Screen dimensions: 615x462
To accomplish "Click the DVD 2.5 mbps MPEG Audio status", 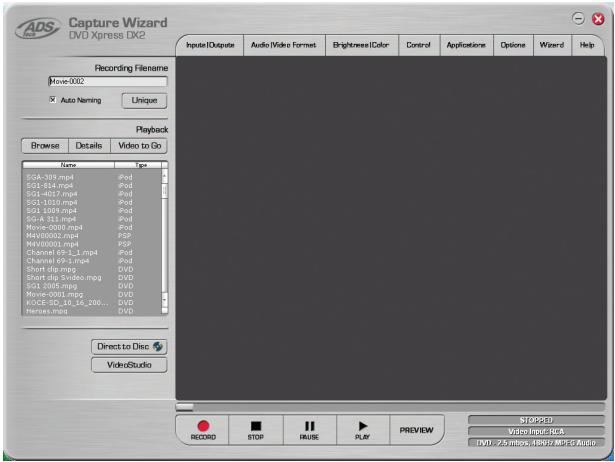I will (x=536, y=442).
